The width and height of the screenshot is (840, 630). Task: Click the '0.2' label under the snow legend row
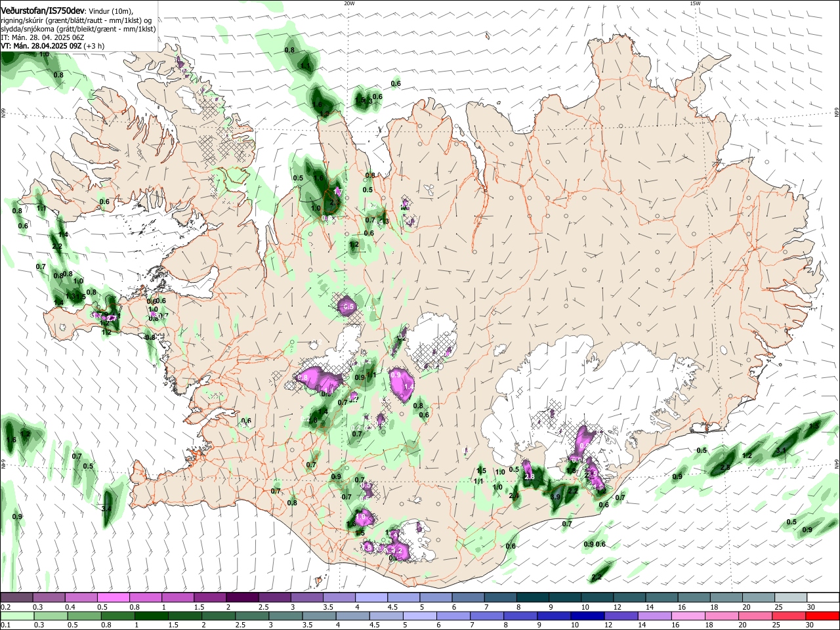tap(6, 607)
